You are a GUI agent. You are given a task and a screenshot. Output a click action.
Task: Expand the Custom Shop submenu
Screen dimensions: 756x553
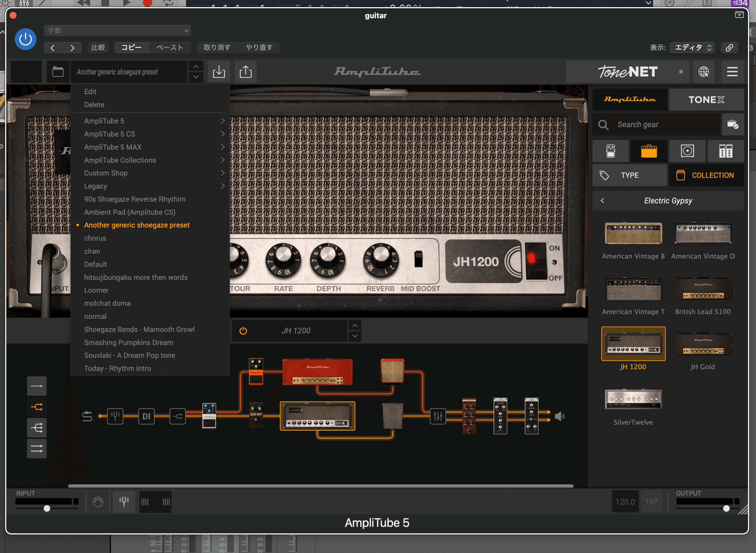tap(106, 173)
